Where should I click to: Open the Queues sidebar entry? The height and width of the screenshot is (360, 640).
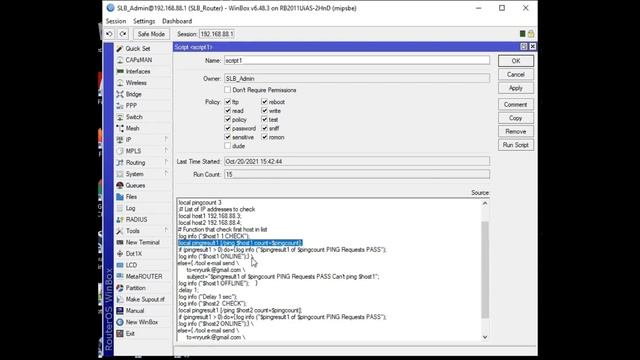pos(135,185)
